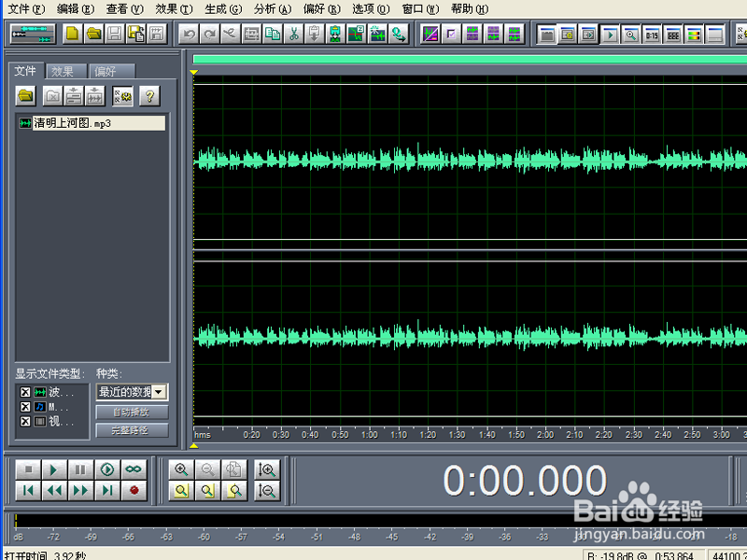The width and height of the screenshot is (747, 560).
Task: Open file folder icon in file panel
Action: pos(26,96)
